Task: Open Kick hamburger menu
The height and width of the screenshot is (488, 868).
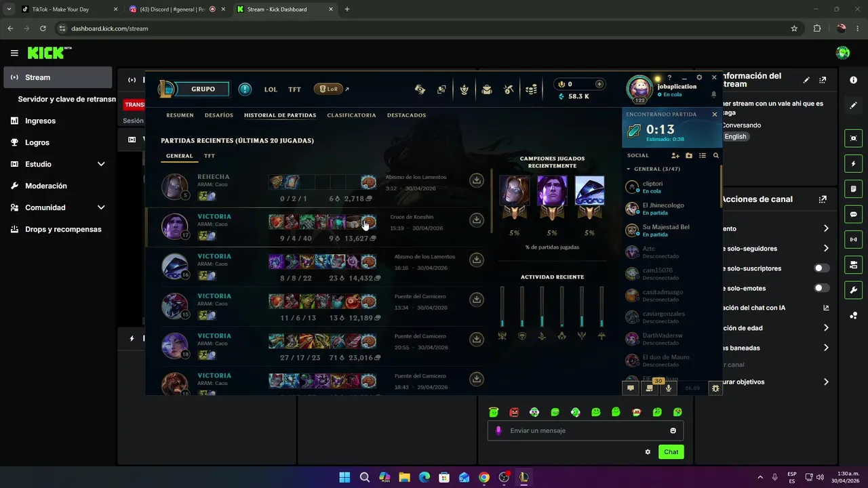Action: tap(14, 53)
